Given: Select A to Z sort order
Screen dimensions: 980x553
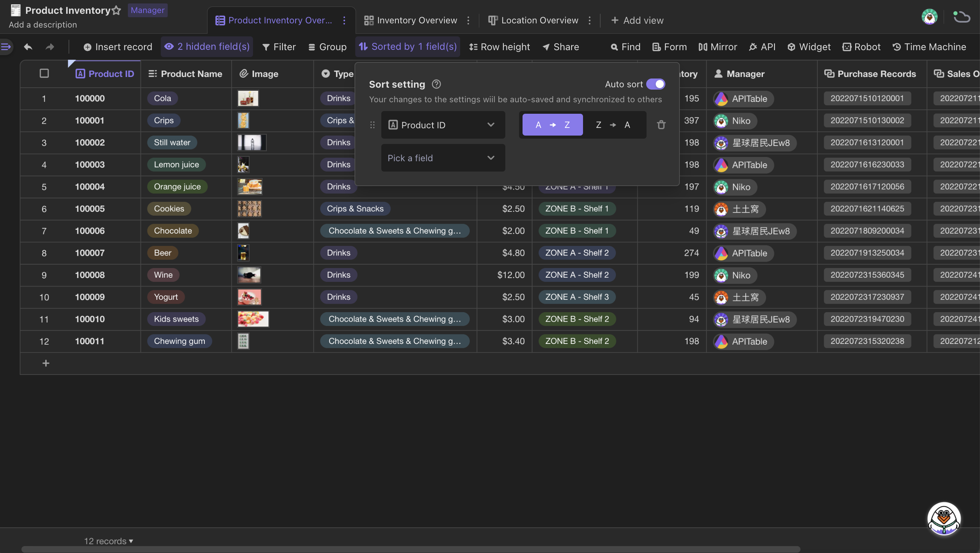Looking at the screenshot, I should pyautogui.click(x=552, y=125).
